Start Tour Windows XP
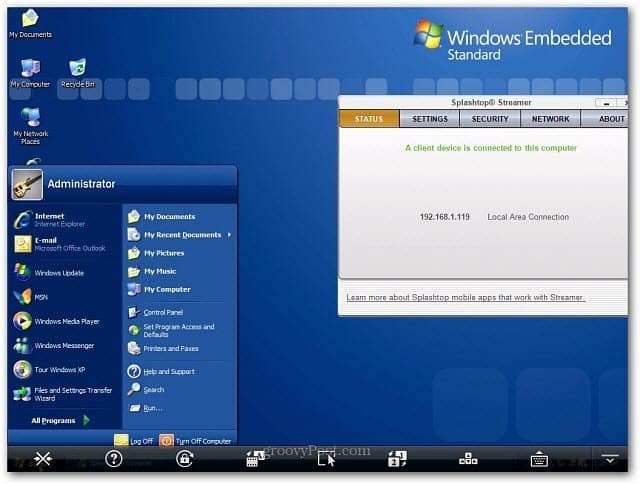The width and height of the screenshot is (640, 484). (x=49, y=369)
